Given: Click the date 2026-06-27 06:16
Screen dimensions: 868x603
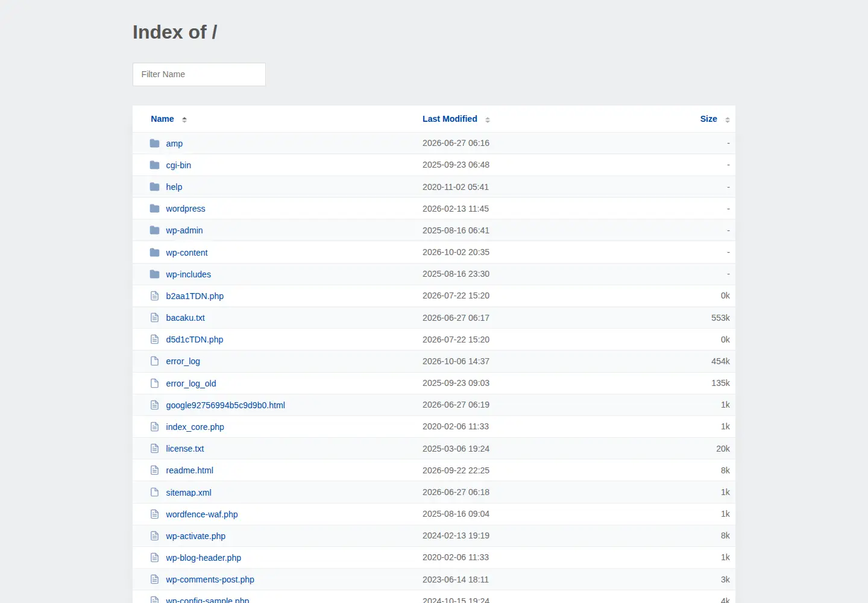Looking at the screenshot, I should (456, 143).
